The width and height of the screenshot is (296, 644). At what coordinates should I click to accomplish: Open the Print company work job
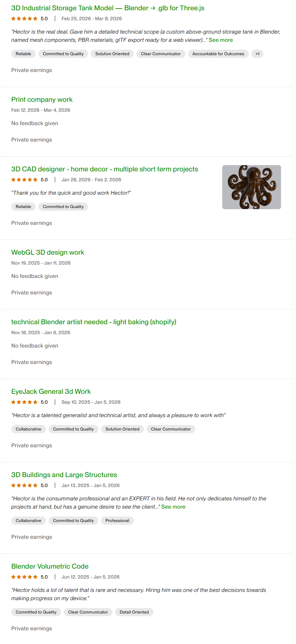[42, 99]
